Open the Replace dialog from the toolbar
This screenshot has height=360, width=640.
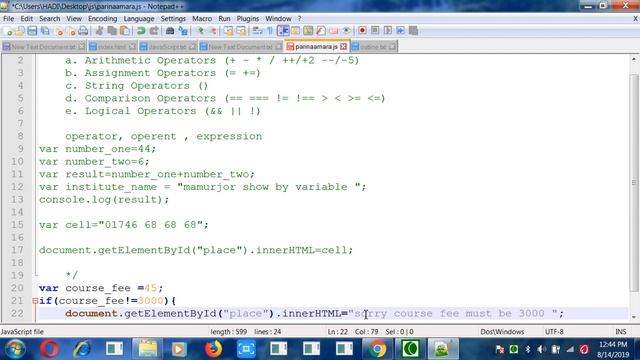(x=183, y=31)
